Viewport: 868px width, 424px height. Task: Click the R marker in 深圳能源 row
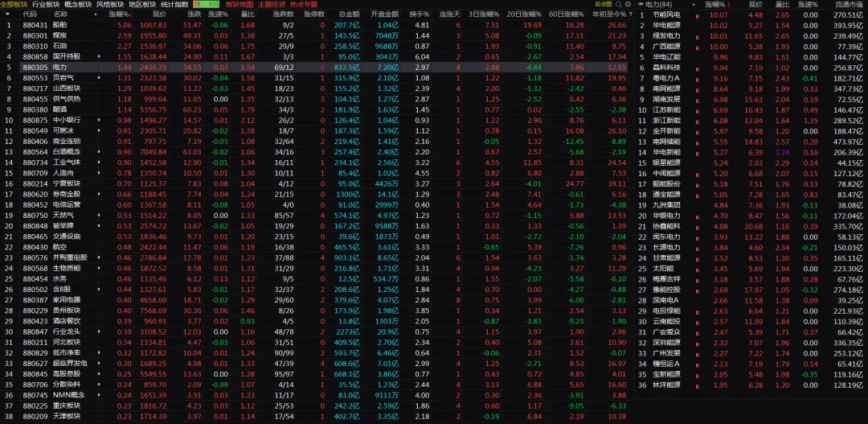pos(698,343)
